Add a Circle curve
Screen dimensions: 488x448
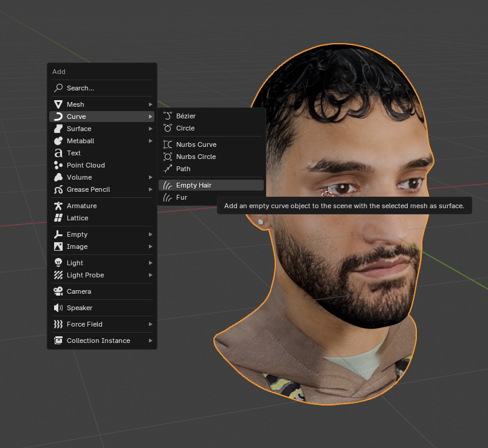coord(211,128)
